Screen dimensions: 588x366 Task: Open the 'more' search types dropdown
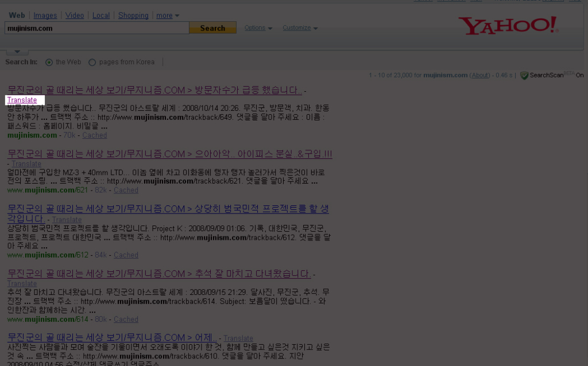[x=168, y=15]
